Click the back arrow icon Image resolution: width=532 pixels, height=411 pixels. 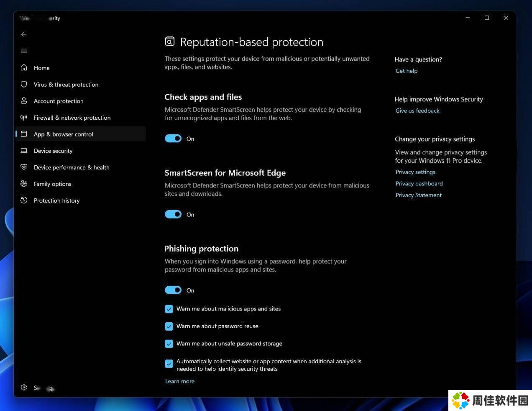[24, 34]
